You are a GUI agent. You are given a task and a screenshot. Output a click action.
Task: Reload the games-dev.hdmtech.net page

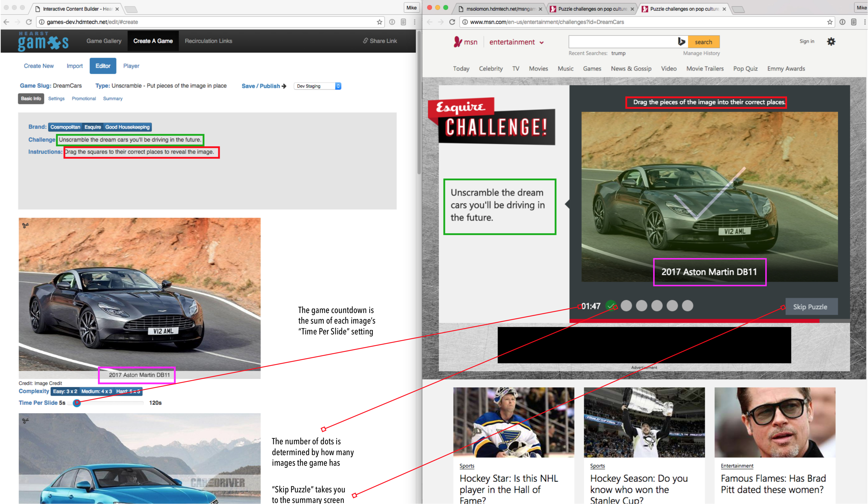click(29, 22)
